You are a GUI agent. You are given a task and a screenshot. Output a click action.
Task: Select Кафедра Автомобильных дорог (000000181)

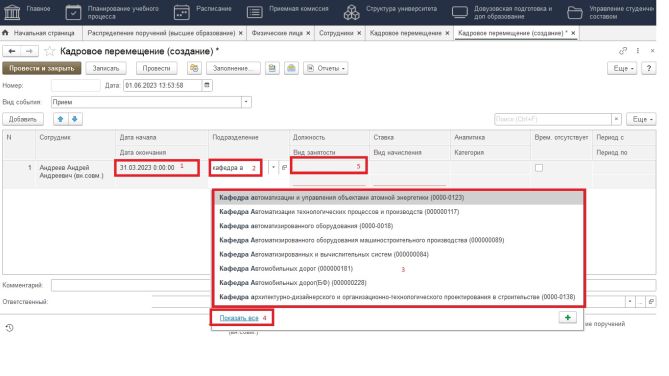tap(398, 268)
